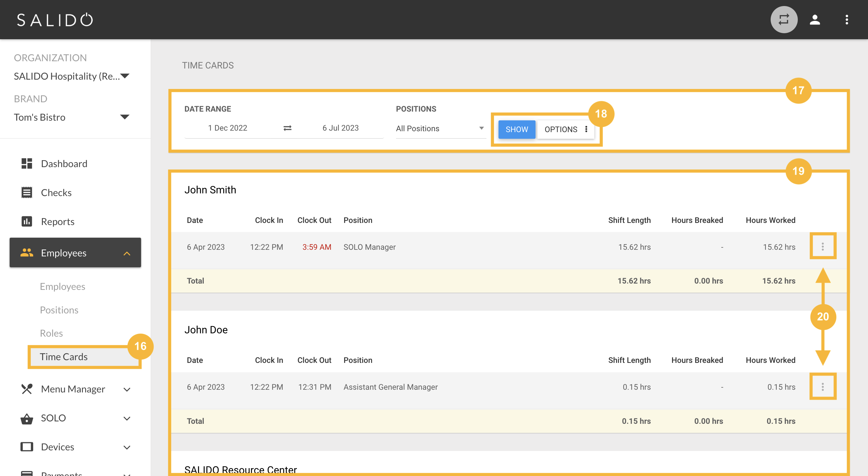Open the Tom's Bistro brand dropdown
The width and height of the screenshot is (868, 476).
pos(71,117)
